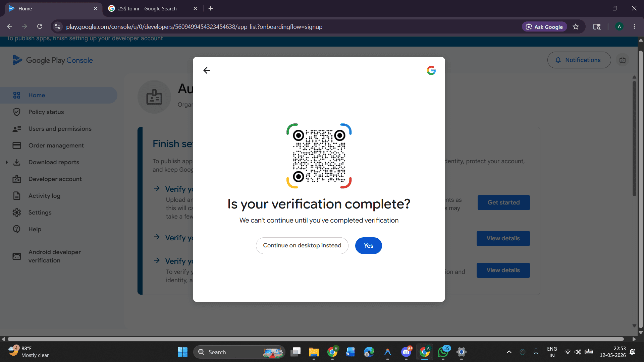
Task: Click the Home grid icon
Action: pyautogui.click(x=17, y=95)
